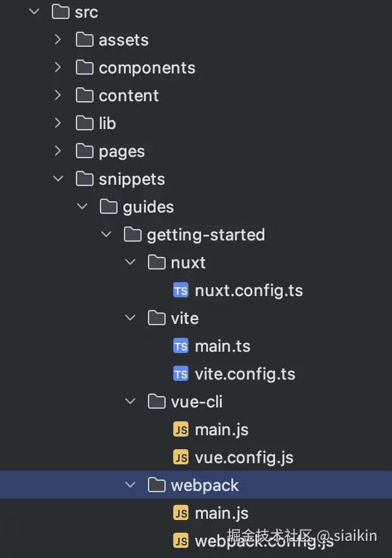
Task: Click the TS icon next to vite.config.ts
Action: [181, 375]
